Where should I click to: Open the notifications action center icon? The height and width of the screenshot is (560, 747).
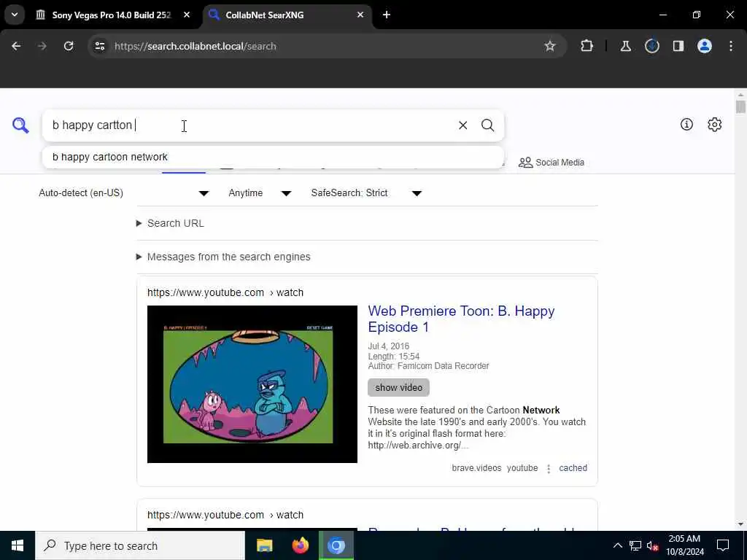[x=723, y=545]
